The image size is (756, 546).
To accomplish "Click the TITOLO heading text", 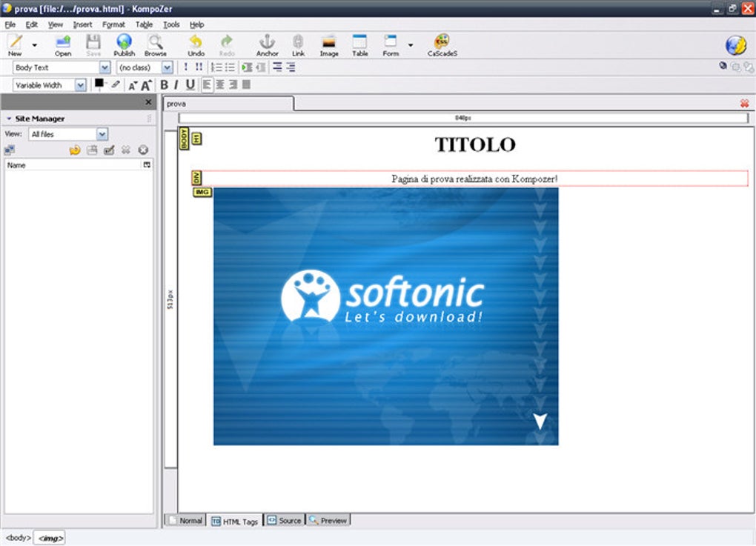I will [475, 144].
